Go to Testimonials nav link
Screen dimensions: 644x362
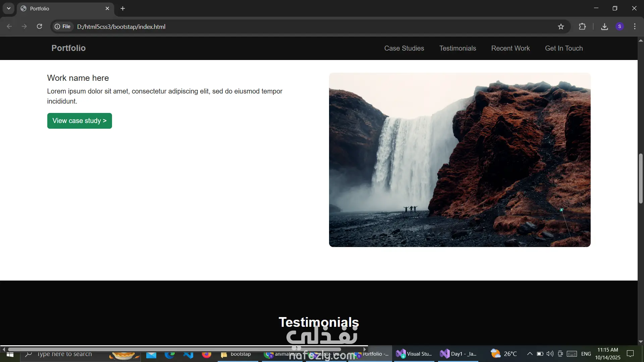(458, 48)
